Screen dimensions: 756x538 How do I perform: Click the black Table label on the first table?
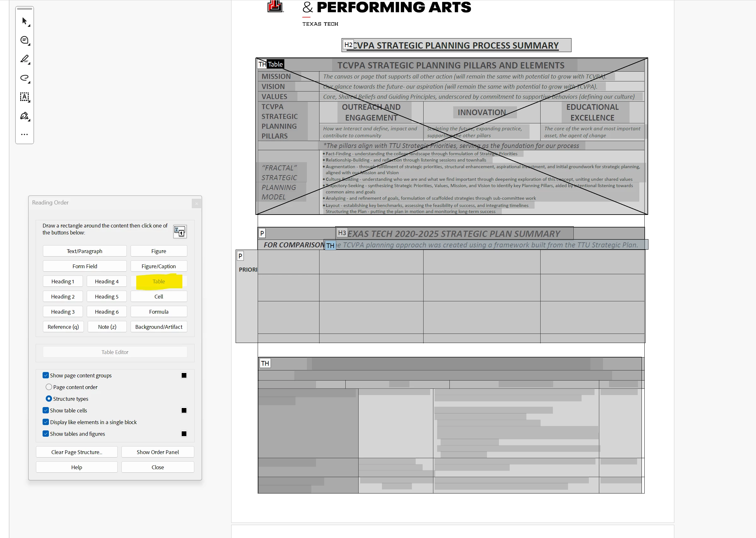[275, 64]
